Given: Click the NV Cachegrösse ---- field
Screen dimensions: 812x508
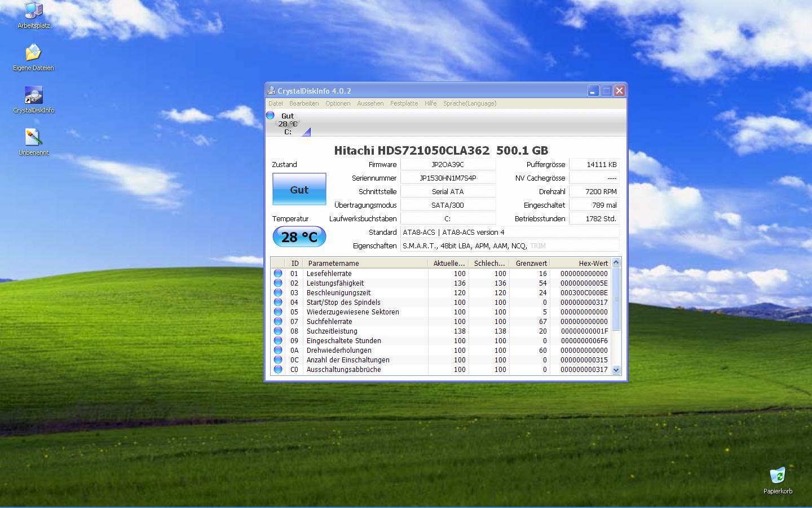Looking at the screenshot, I should coord(594,178).
